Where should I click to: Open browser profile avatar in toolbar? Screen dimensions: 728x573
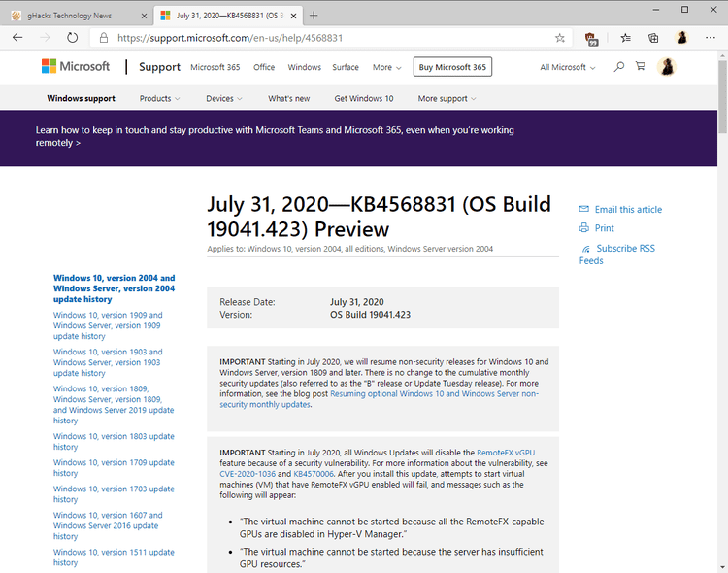tap(682, 38)
